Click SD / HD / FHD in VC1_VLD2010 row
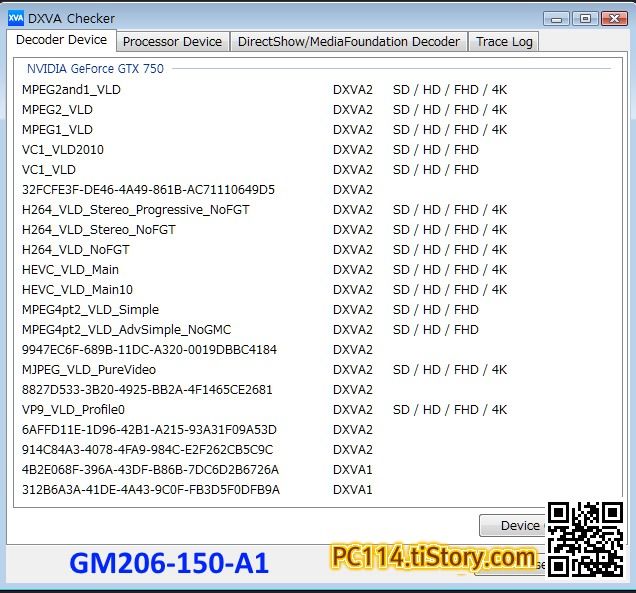 point(436,150)
